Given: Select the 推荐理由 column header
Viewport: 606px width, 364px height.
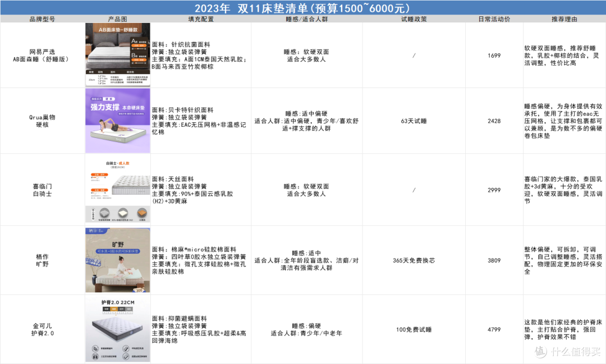Looking at the screenshot, I should pyautogui.click(x=564, y=19).
